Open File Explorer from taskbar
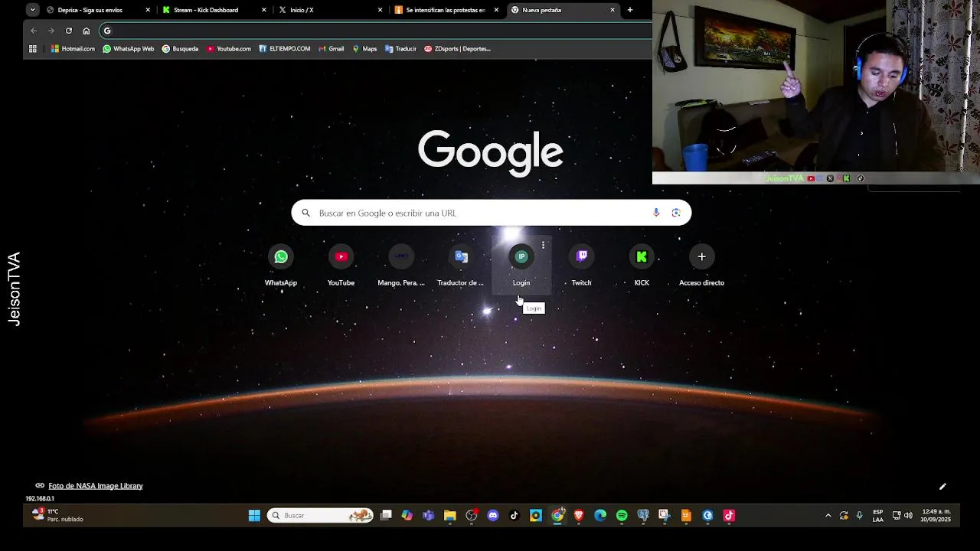Viewport: 980px width, 551px height. pos(450,516)
